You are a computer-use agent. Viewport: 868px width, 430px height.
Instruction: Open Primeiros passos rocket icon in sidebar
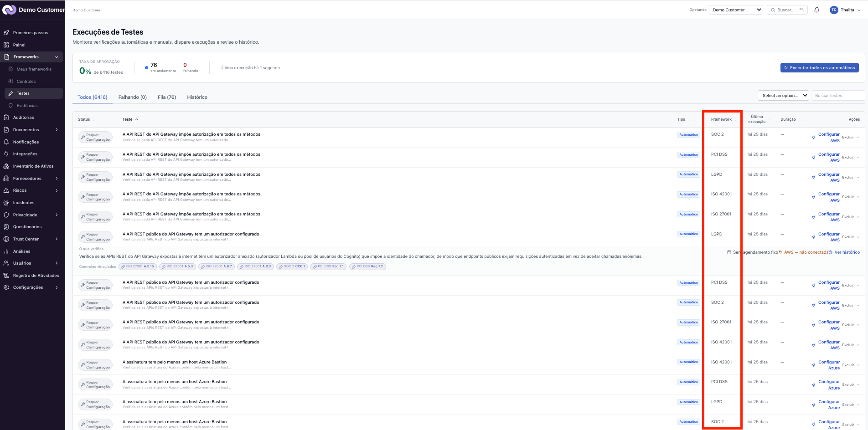pyautogui.click(x=6, y=33)
